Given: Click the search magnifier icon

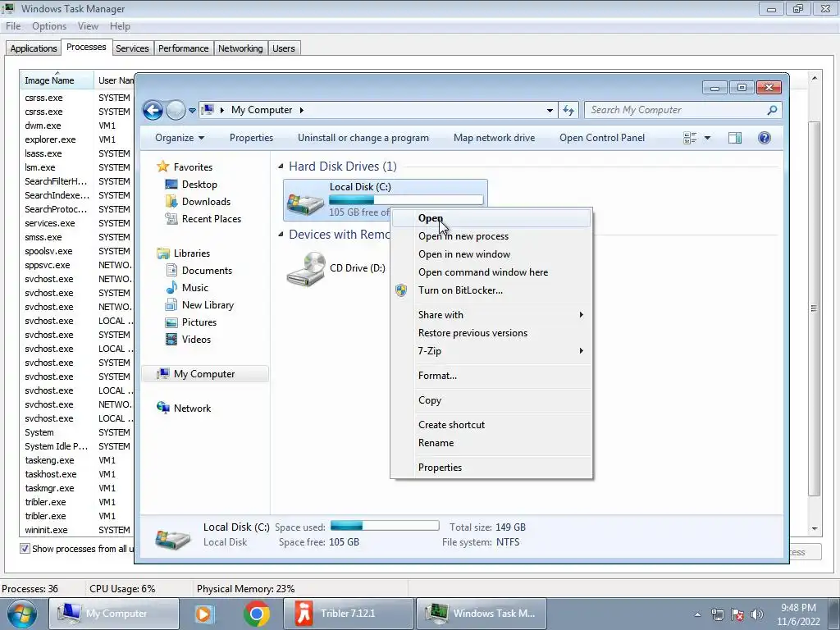Looking at the screenshot, I should pyautogui.click(x=772, y=111).
